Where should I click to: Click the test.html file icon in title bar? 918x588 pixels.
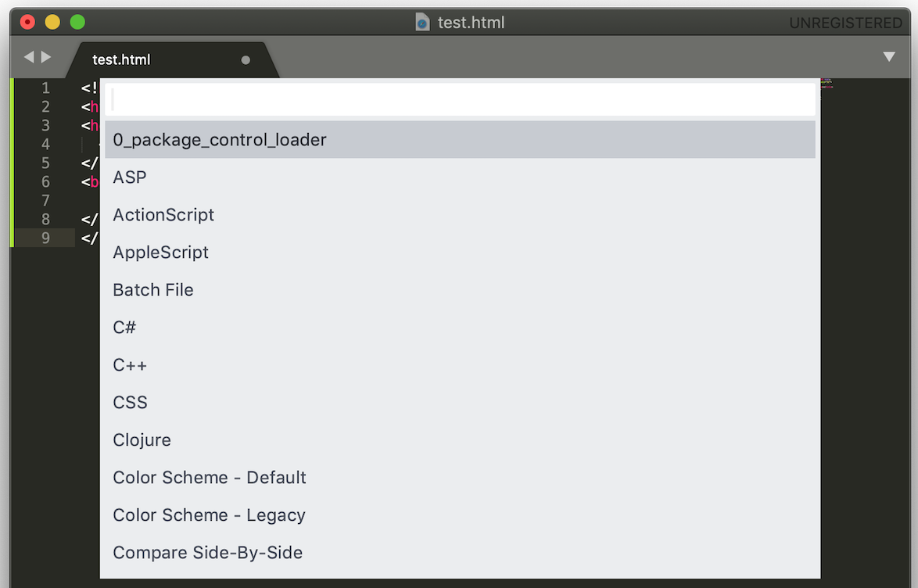pyautogui.click(x=421, y=22)
